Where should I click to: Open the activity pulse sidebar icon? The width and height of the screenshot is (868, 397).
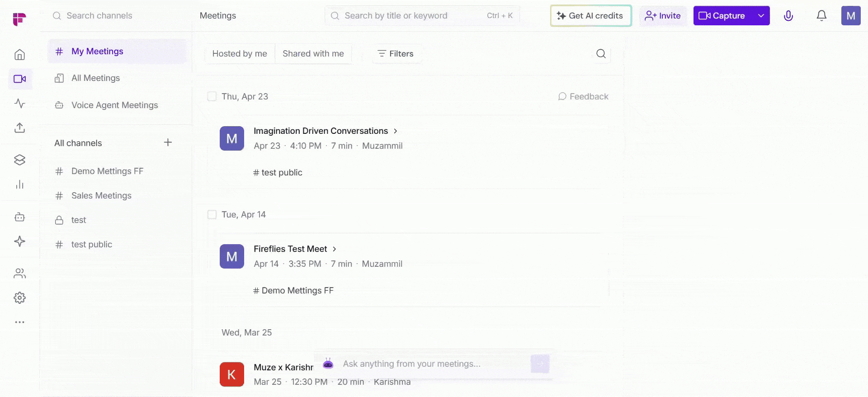click(19, 103)
